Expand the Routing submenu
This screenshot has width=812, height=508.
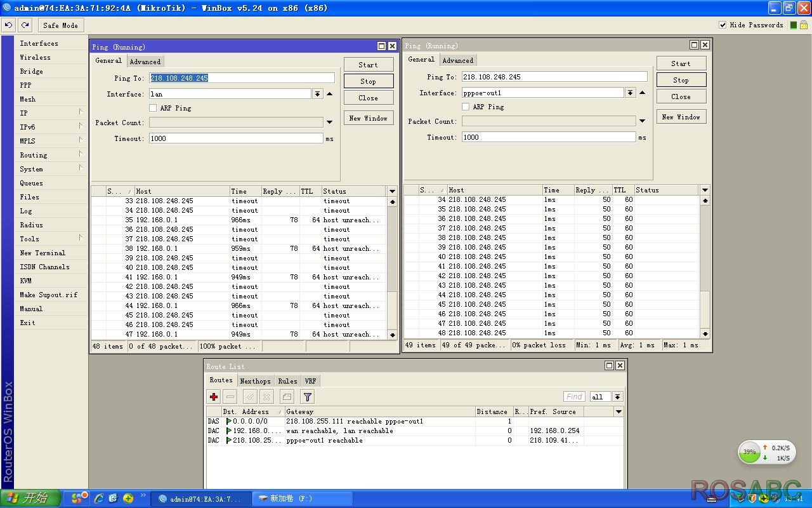(x=52, y=155)
